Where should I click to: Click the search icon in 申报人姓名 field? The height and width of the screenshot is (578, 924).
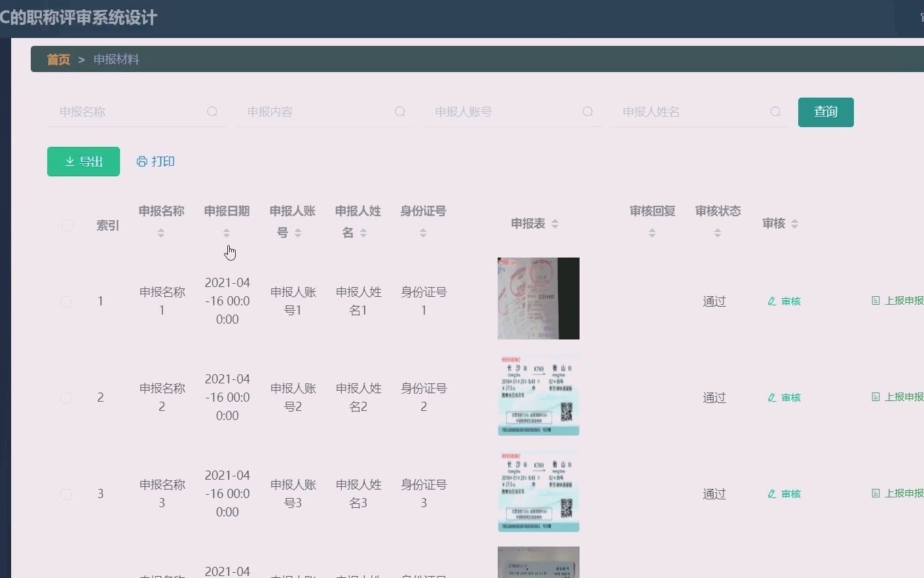(776, 112)
